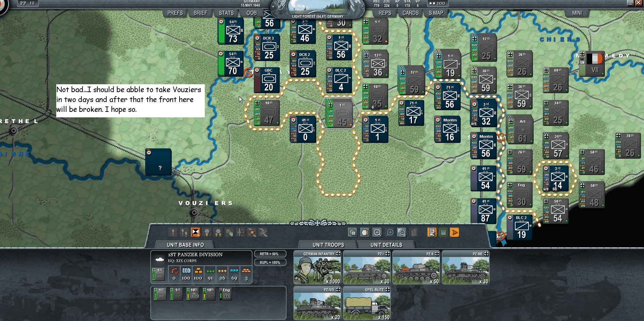The image size is (644, 321).
Task: Click the single up-arrow move icon
Action: 173,233
